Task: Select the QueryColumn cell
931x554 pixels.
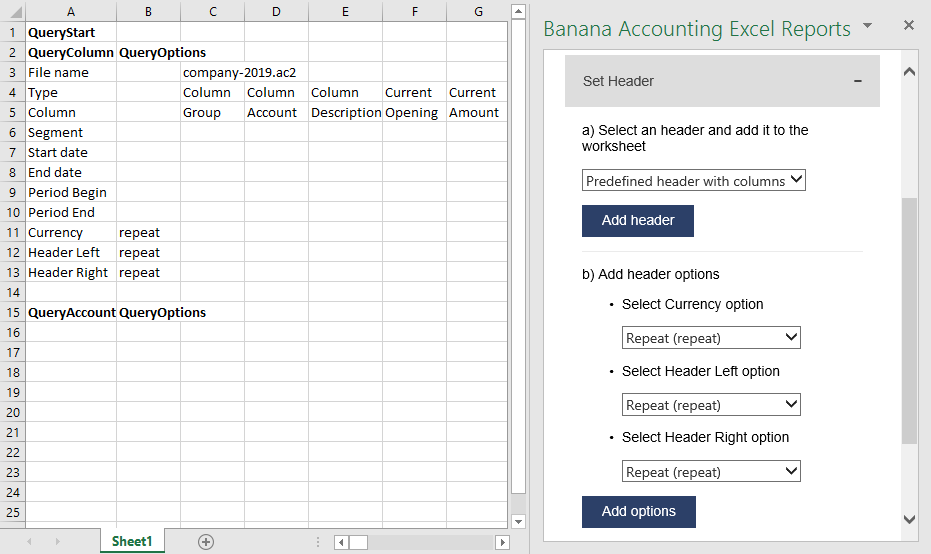Action: tap(71, 52)
